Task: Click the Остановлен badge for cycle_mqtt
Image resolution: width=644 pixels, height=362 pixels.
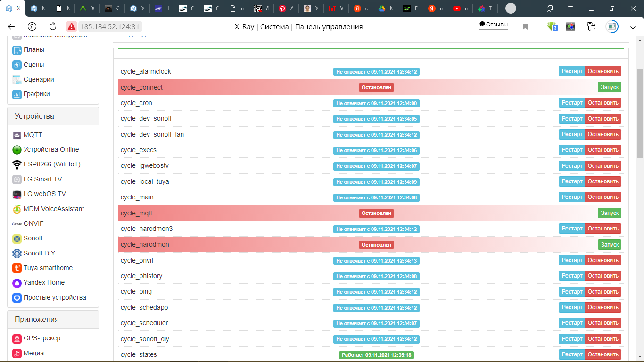Action: 376,214
